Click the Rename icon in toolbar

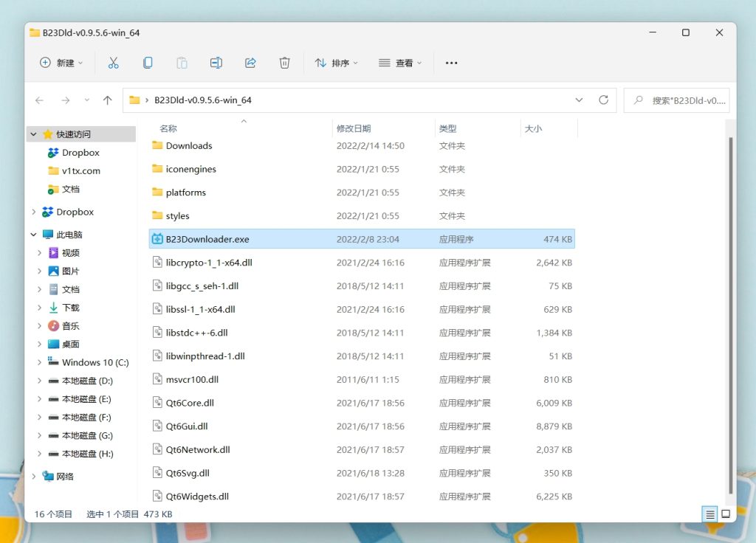(x=216, y=63)
